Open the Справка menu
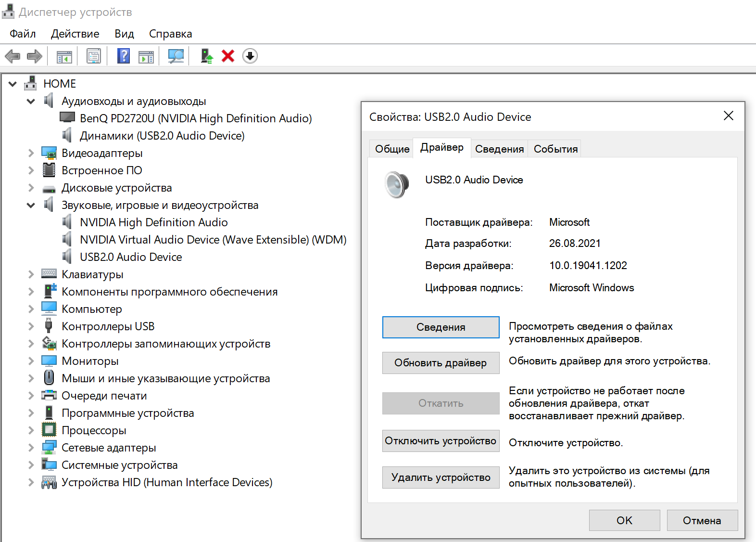Viewport: 756px width, 542px height. click(170, 34)
